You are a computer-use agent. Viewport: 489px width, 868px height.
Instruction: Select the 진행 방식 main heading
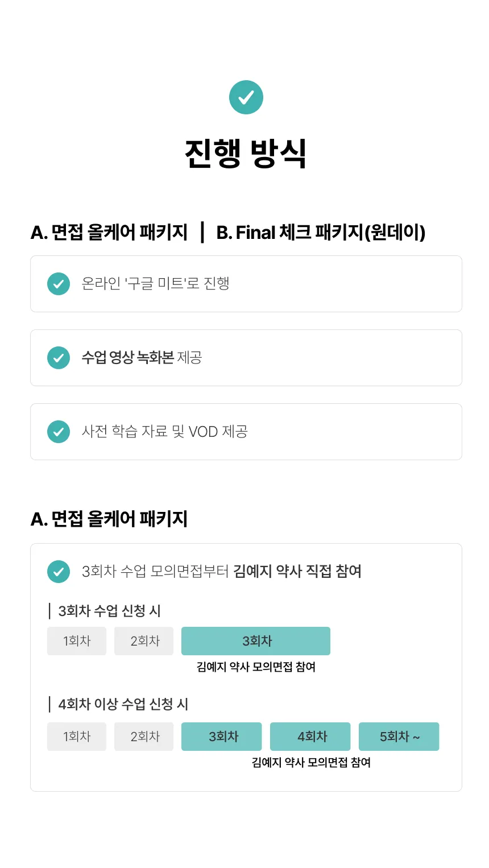click(x=246, y=154)
